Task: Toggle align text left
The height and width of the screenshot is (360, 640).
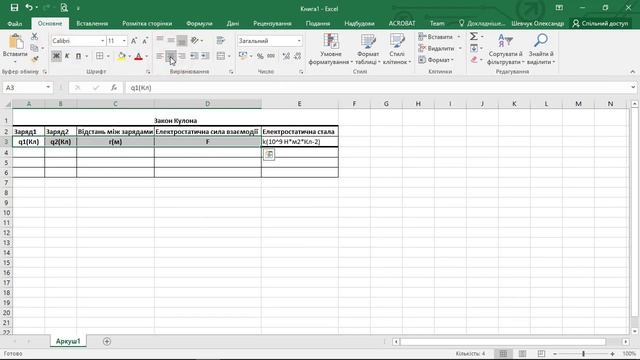Action: [160, 56]
